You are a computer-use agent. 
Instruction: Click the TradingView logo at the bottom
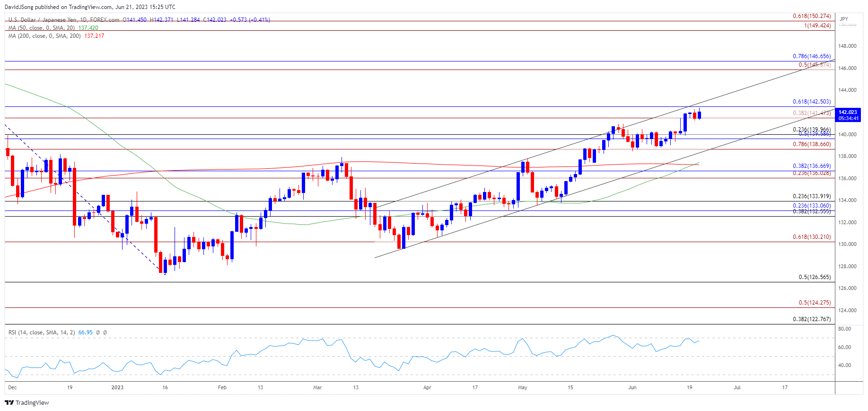click(27, 402)
